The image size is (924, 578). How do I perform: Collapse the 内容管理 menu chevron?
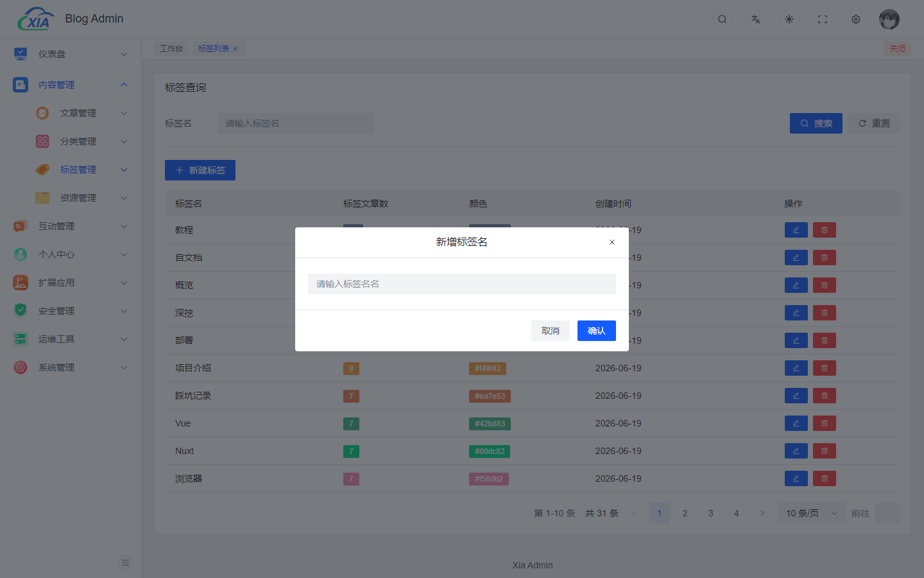coord(124,85)
